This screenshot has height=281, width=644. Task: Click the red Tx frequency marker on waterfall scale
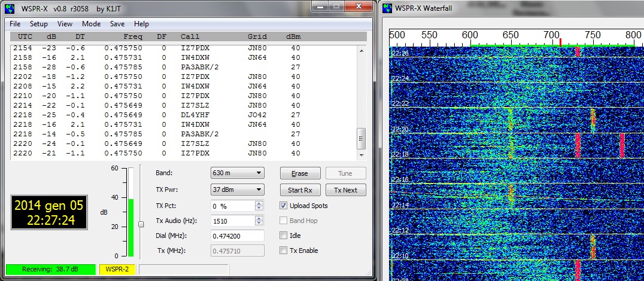click(x=560, y=42)
